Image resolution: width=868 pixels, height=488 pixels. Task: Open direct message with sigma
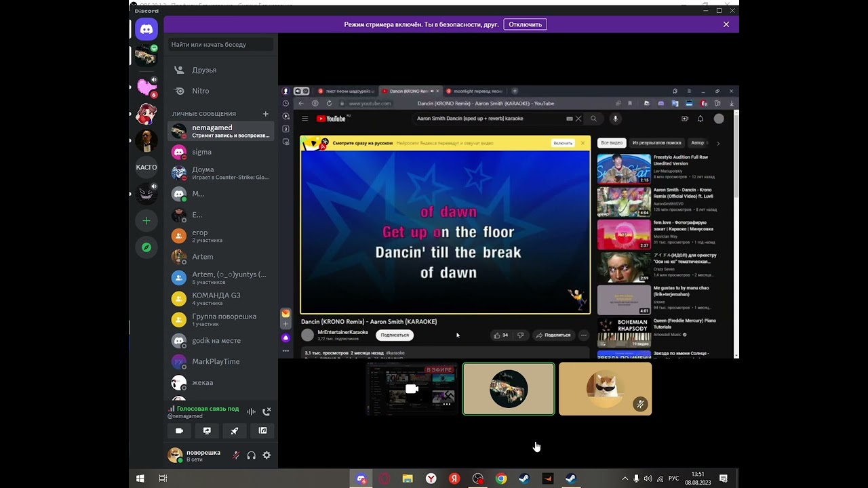(x=221, y=152)
